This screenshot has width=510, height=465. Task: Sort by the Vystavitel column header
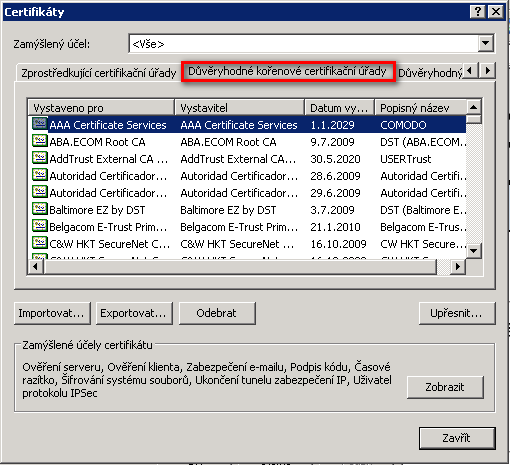(x=239, y=108)
